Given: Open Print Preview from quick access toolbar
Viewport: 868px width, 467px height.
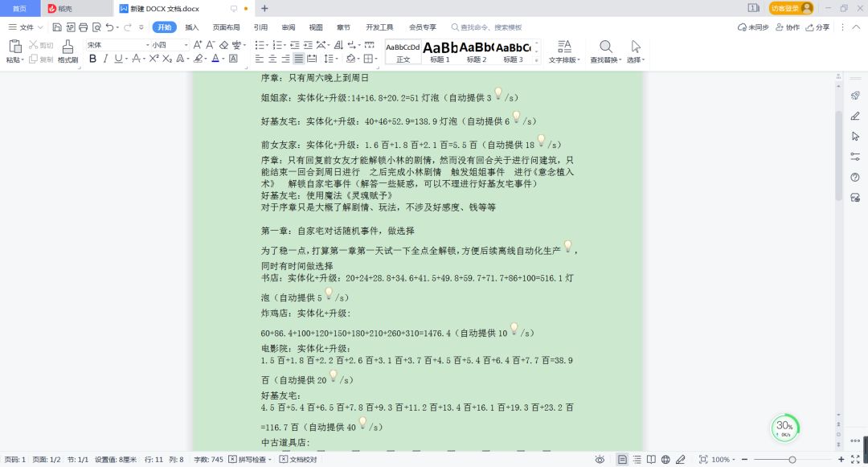Looking at the screenshot, I should [x=96, y=27].
